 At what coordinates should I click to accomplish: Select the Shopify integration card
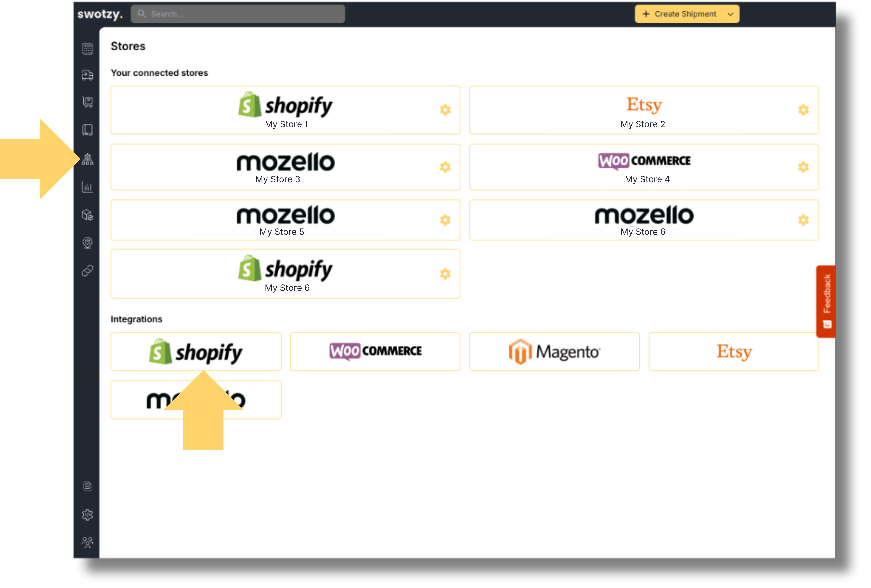point(196,351)
